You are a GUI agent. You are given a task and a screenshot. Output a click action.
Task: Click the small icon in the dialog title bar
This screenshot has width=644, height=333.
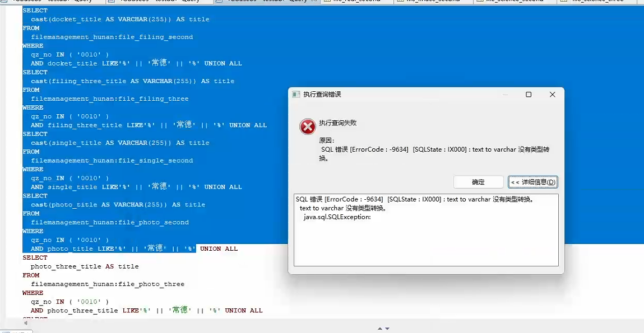point(296,95)
